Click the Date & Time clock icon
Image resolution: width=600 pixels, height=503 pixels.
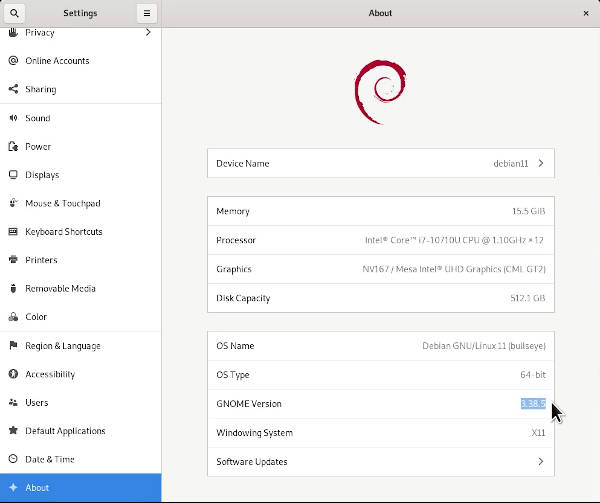click(13, 459)
